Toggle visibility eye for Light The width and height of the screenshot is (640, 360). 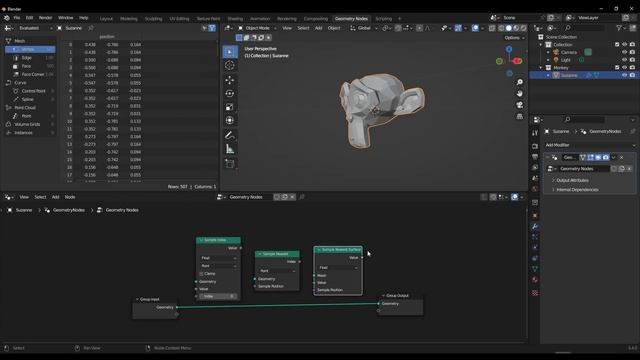tap(624, 60)
